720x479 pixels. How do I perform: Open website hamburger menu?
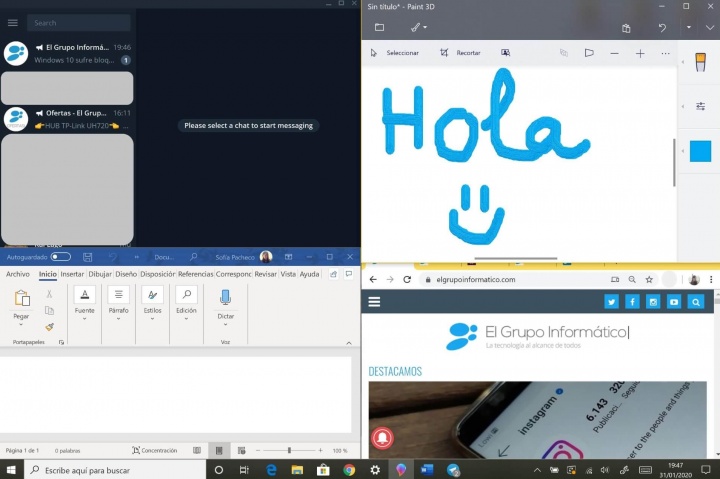pyautogui.click(x=374, y=302)
